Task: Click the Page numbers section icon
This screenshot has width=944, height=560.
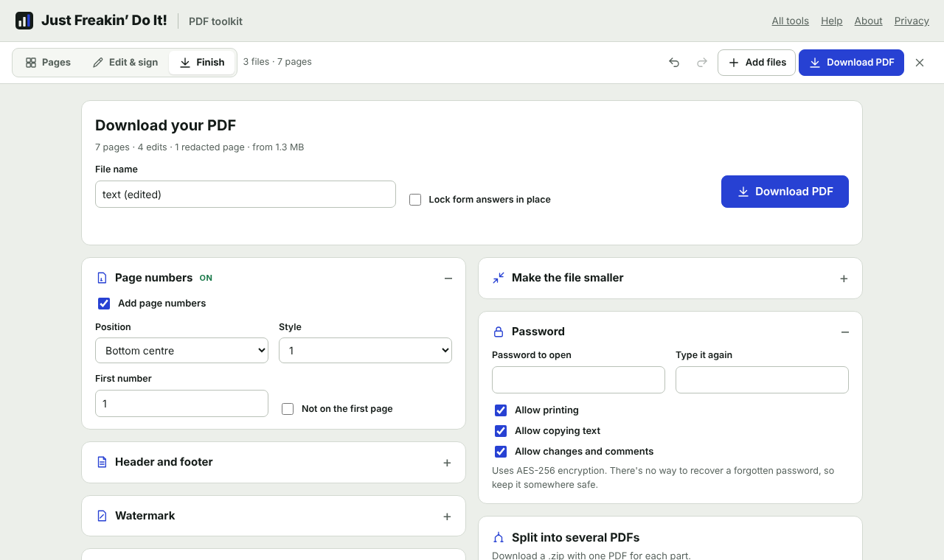Action: click(103, 278)
